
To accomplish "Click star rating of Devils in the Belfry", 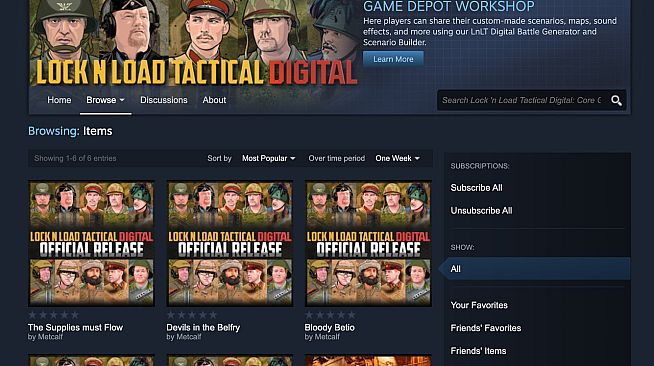I will coord(192,315).
